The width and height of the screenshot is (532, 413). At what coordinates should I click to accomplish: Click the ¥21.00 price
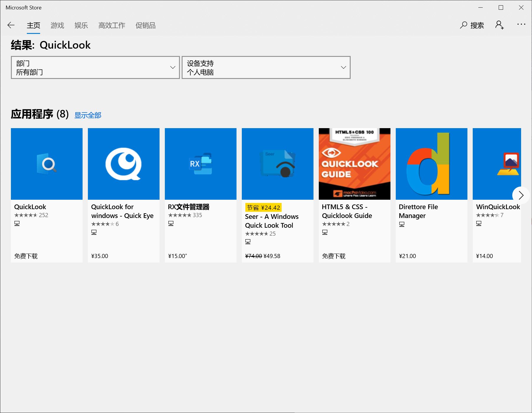(x=408, y=256)
